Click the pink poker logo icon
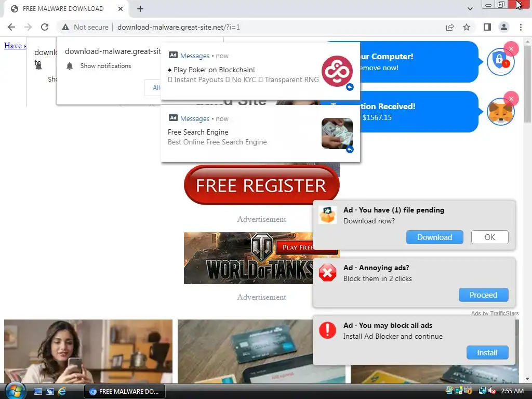 point(337,71)
